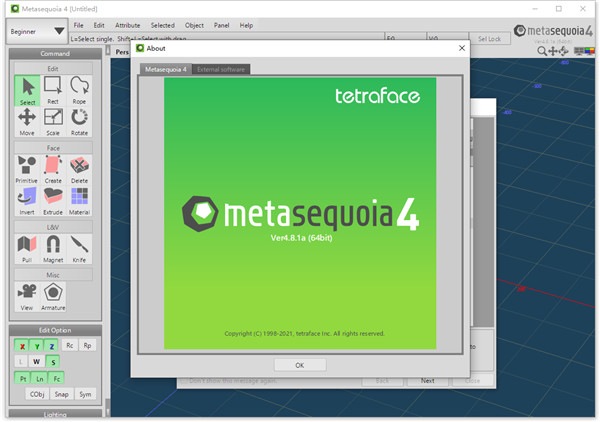Select the Delete face tool

point(79,169)
